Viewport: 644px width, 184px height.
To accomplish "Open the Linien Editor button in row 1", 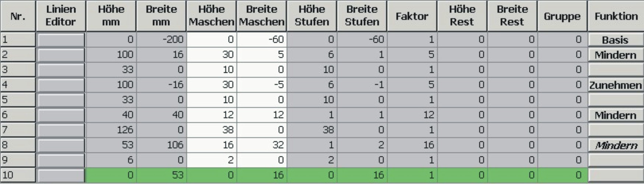I will tap(61, 40).
